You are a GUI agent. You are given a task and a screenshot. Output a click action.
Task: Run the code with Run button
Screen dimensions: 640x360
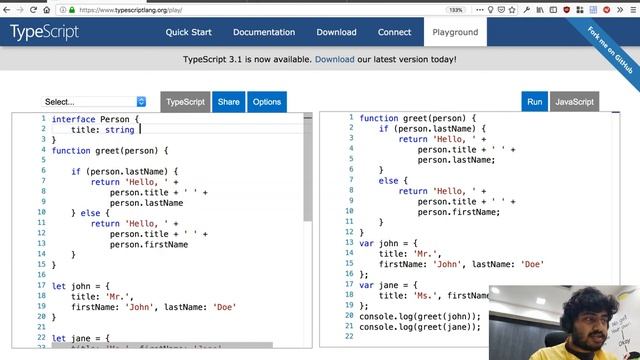(535, 102)
